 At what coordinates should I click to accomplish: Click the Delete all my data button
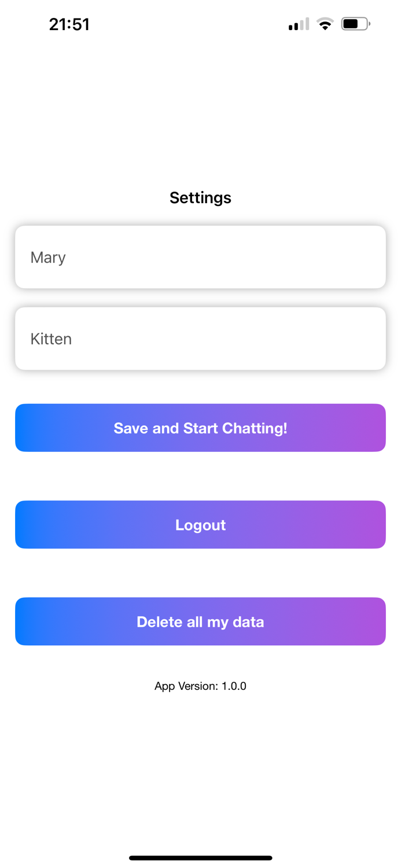[200, 621]
